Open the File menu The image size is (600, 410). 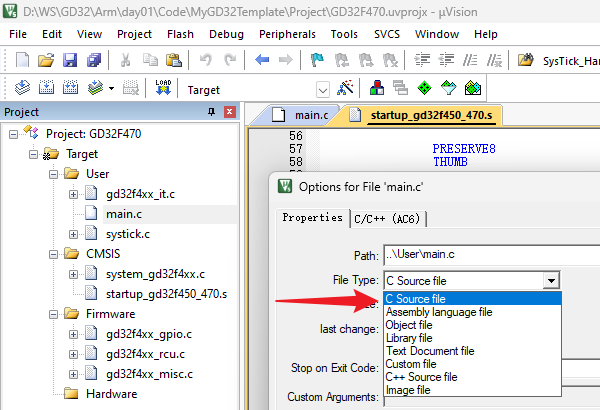pyautogui.click(x=18, y=34)
